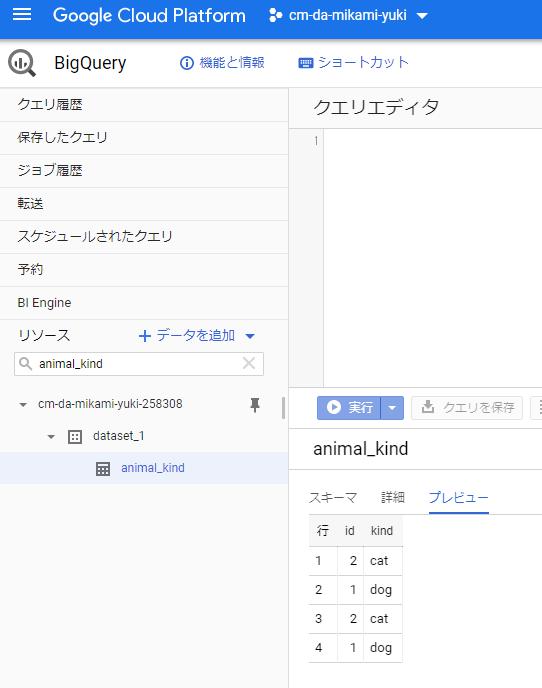
Task: Click the 機能と情報 info icon
Action: [187, 63]
